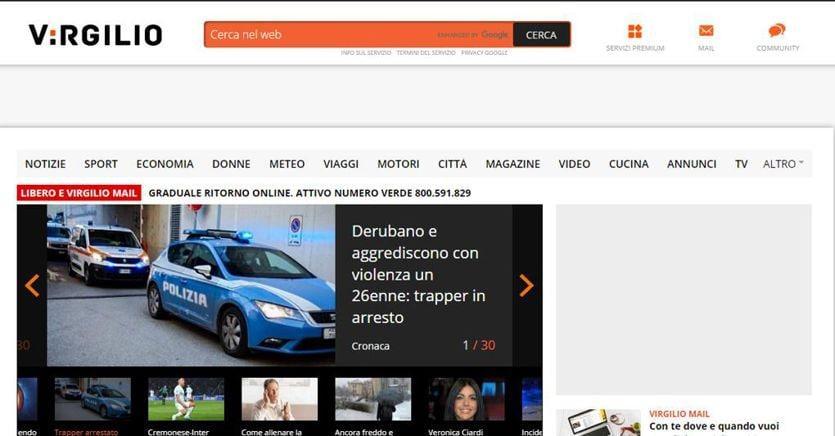Viewport: 835px width, 436px height.
Task: Open the CITTÀ menu item
Action: pos(452,164)
